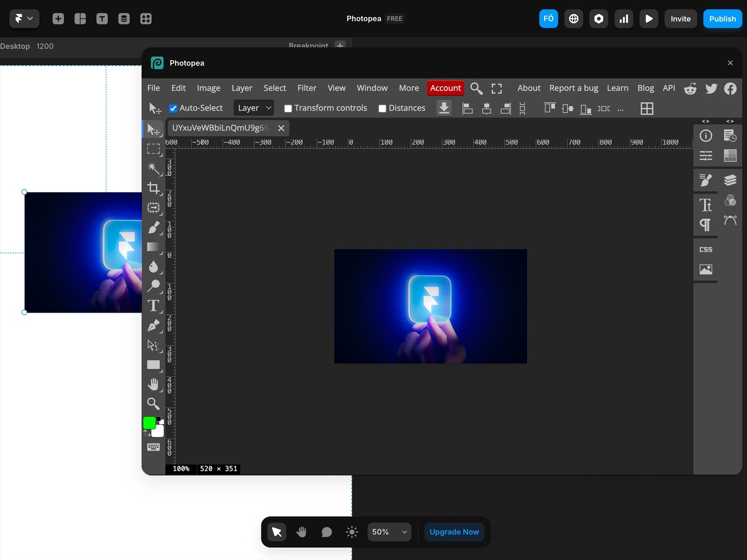The height and width of the screenshot is (560, 747).
Task: Enable the Distances checkbox
Action: [381, 108]
